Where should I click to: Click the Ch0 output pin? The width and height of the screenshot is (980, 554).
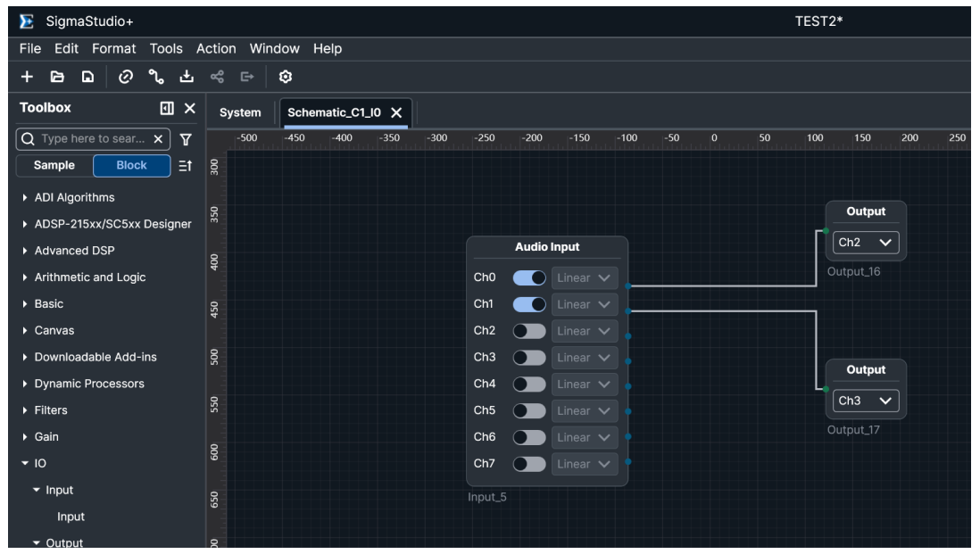click(x=628, y=286)
